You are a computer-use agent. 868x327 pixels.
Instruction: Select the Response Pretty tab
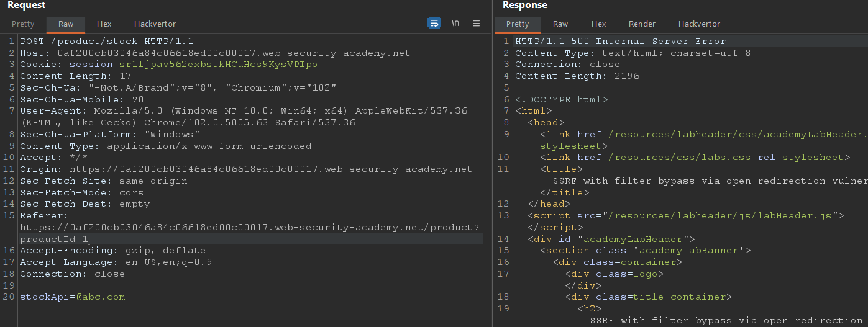point(518,24)
